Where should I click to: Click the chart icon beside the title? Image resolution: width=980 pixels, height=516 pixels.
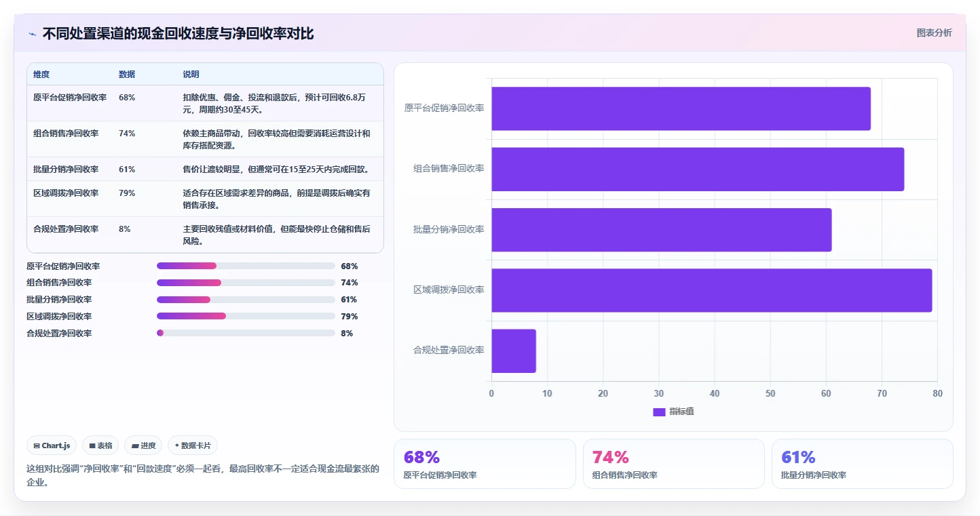click(32, 34)
